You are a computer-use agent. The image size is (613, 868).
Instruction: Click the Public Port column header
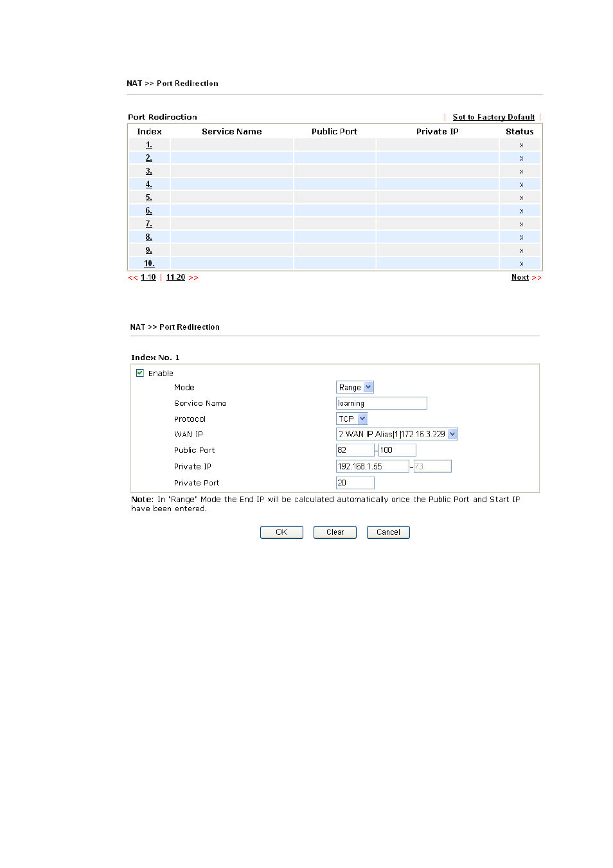point(334,131)
